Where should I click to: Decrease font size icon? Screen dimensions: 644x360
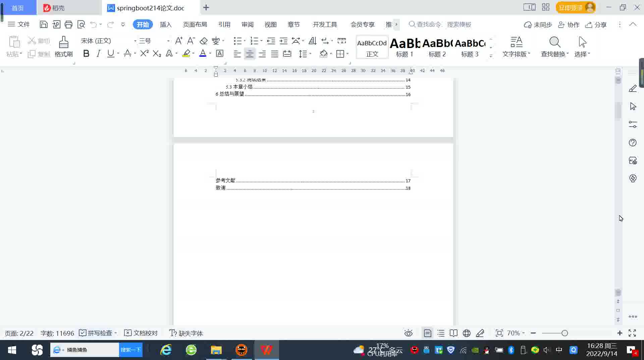click(191, 41)
